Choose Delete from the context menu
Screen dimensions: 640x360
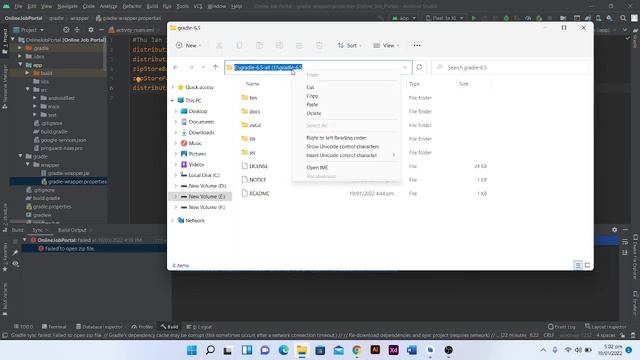click(313, 113)
